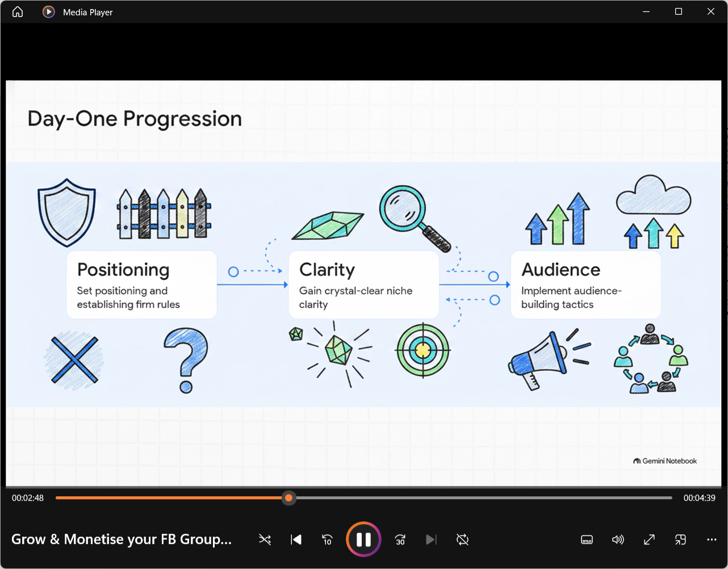728x569 pixels.
Task: Toggle repeat mode
Action: coord(463,539)
